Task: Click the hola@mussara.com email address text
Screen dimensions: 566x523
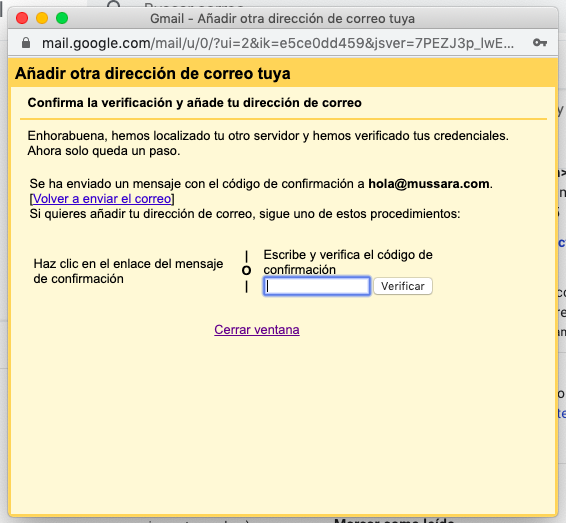Action: coord(428,184)
